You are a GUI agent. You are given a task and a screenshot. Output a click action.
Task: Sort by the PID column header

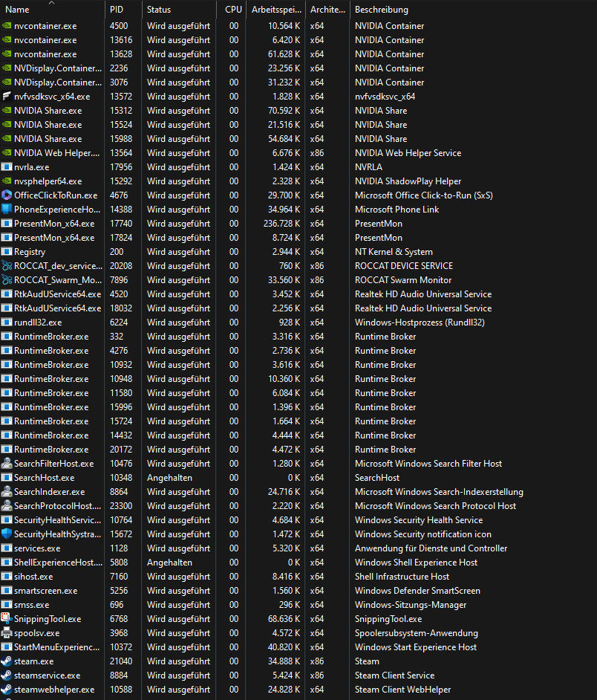(x=123, y=10)
